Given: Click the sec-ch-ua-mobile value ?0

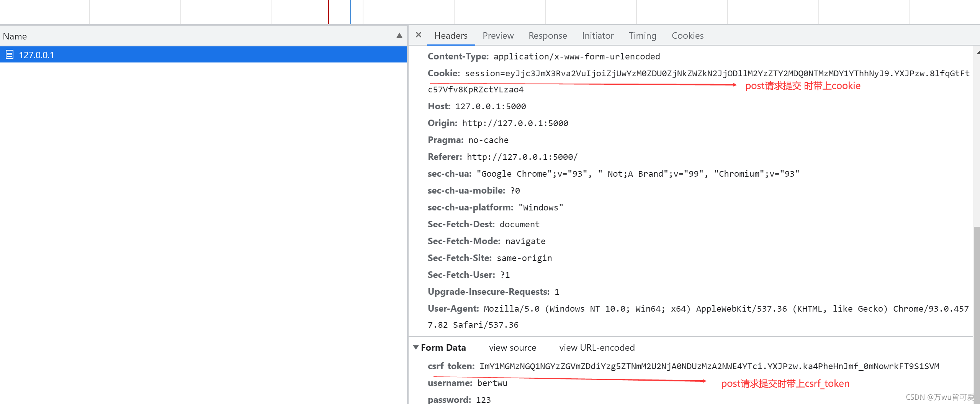Looking at the screenshot, I should point(515,191).
